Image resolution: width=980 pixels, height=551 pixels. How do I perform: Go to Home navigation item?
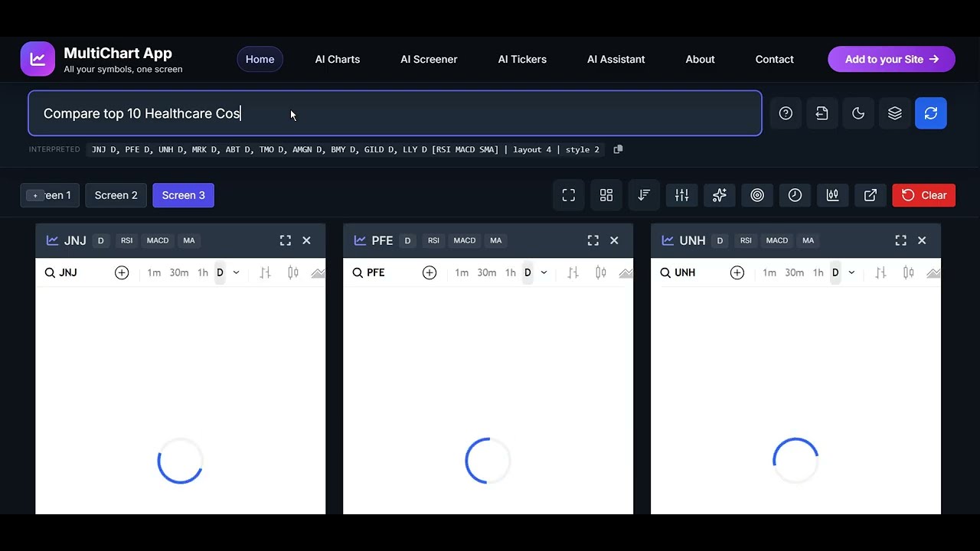click(x=260, y=59)
